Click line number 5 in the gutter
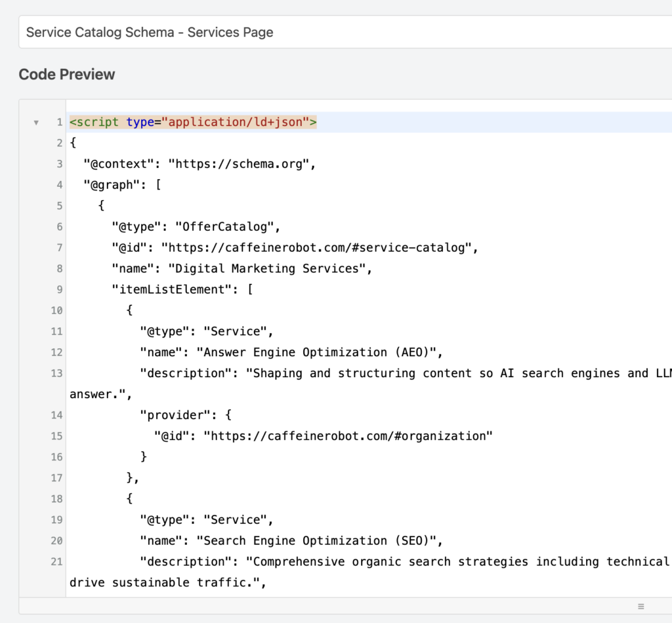 point(60,206)
